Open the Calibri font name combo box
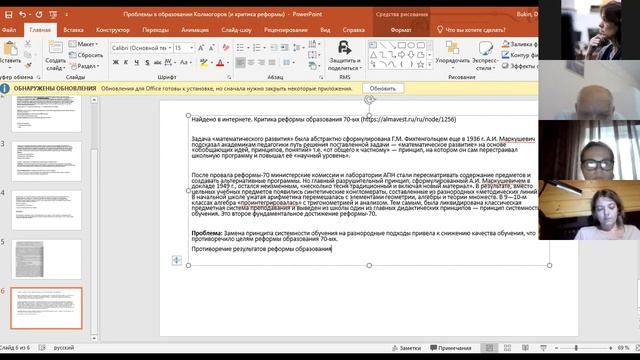640x360 pixels. tap(141, 48)
